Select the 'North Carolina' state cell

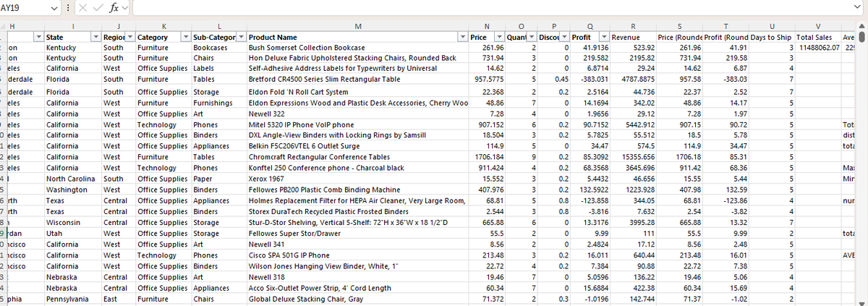pyautogui.click(x=72, y=178)
